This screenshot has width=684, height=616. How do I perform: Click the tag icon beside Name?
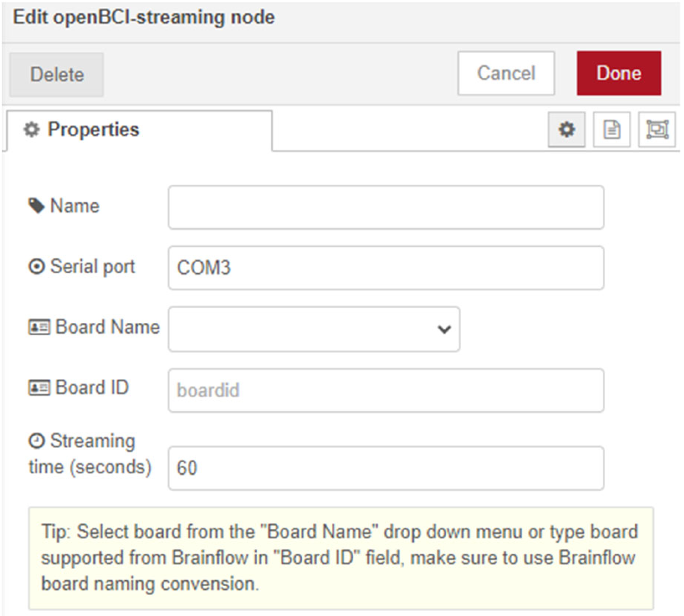[x=36, y=206]
